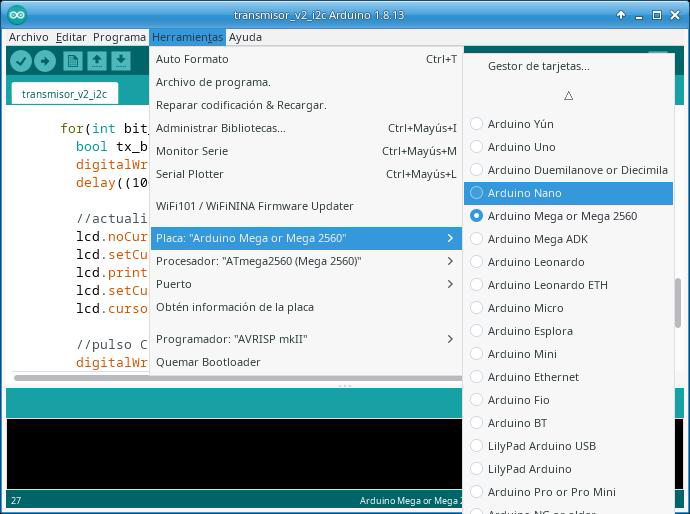690x514 pixels.
Task: Select the Arduino Esplora board
Action: (568, 331)
